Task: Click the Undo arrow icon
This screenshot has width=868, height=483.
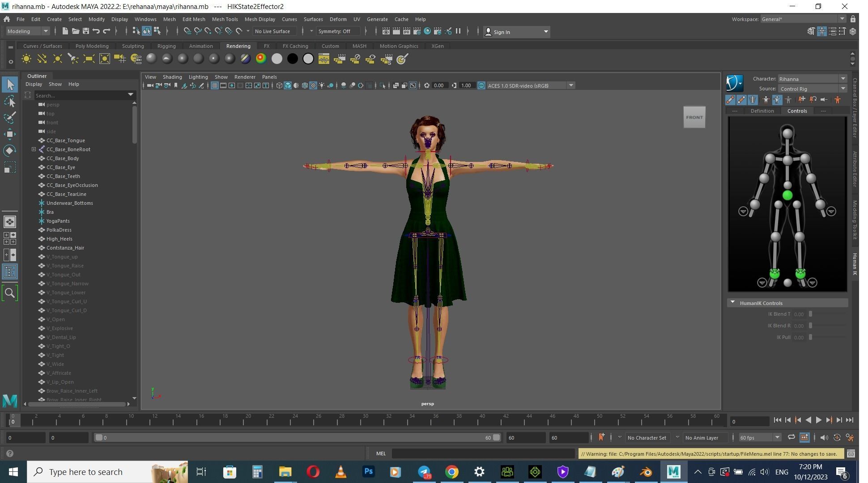Action: tap(96, 31)
